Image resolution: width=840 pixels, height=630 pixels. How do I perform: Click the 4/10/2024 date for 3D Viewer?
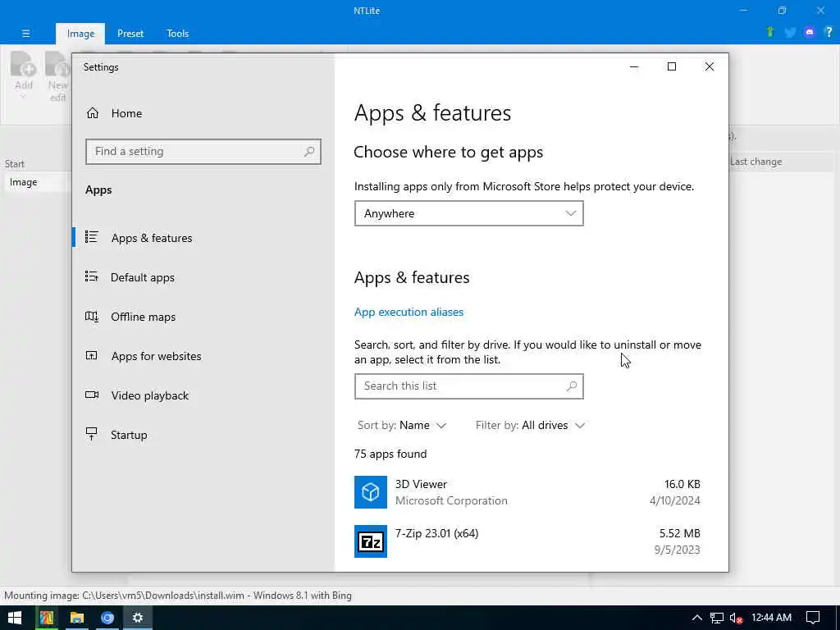[x=674, y=500]
